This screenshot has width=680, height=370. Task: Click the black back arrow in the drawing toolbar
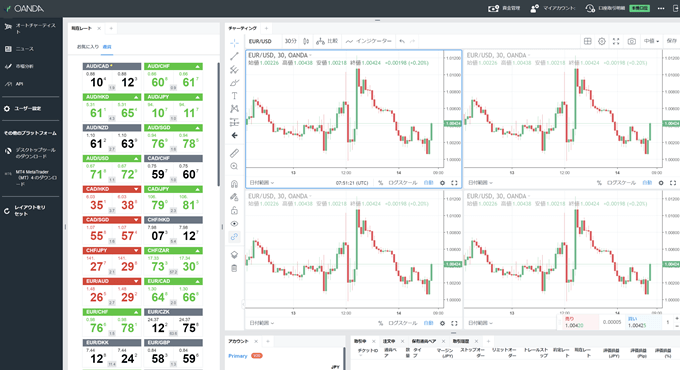pyautogui.click(x=234, y=135)
